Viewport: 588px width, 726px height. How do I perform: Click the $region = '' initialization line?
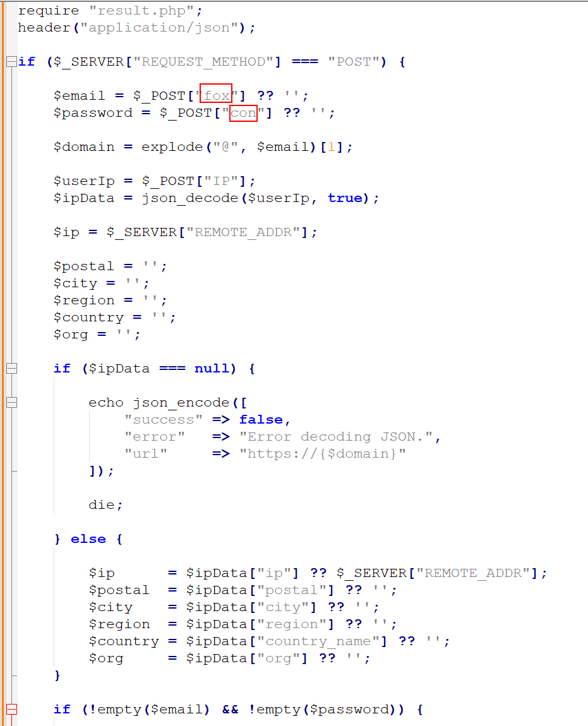tap(111, 301)
